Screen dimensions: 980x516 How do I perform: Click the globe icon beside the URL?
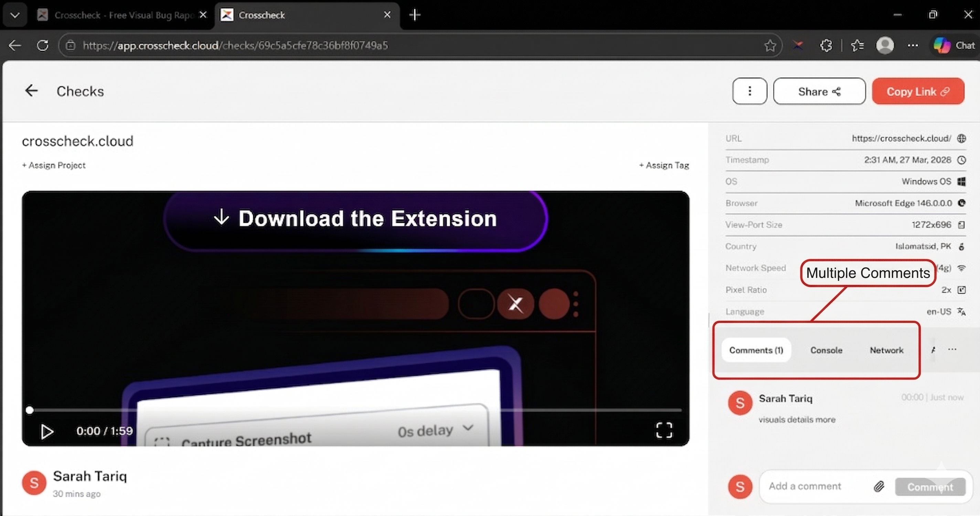pos(961,138)
